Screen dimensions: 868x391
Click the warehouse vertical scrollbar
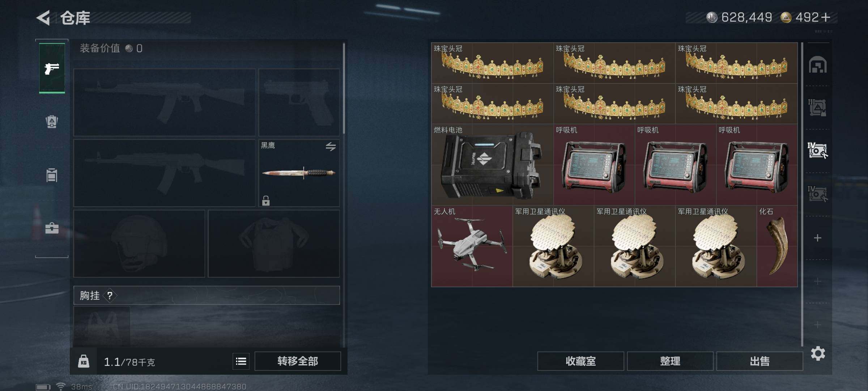point(802,194)
